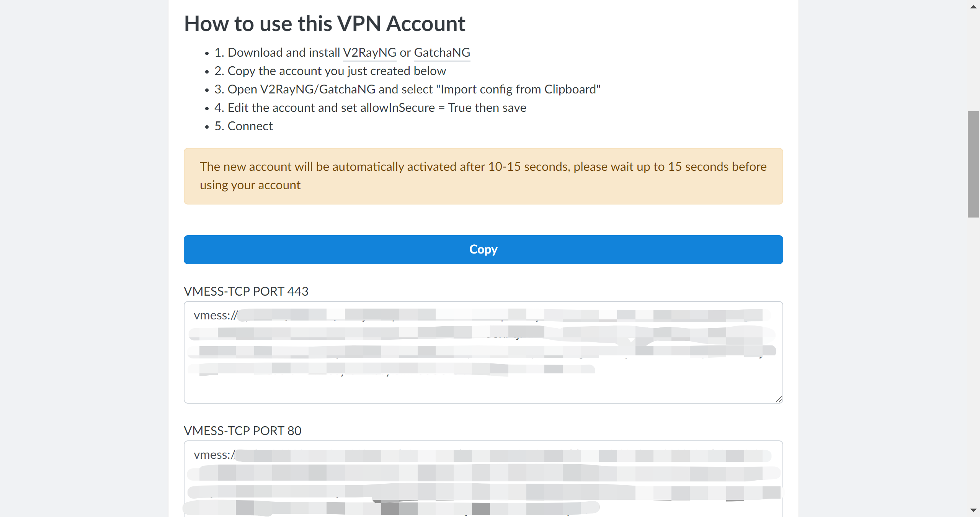Click the "How to use this VPN Account" heading
This screenshot has width=980, height=517.
click(x=325, y=24)
